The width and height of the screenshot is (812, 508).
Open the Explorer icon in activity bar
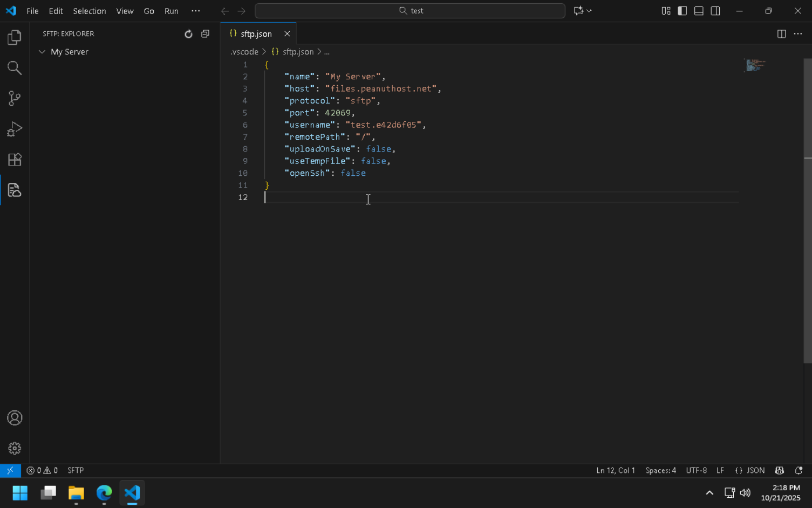click(x=15, y=37)
